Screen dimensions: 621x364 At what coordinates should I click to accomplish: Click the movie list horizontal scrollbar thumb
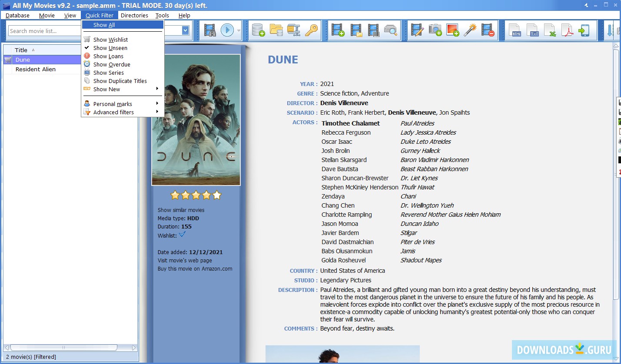click(x=64, y=347)
